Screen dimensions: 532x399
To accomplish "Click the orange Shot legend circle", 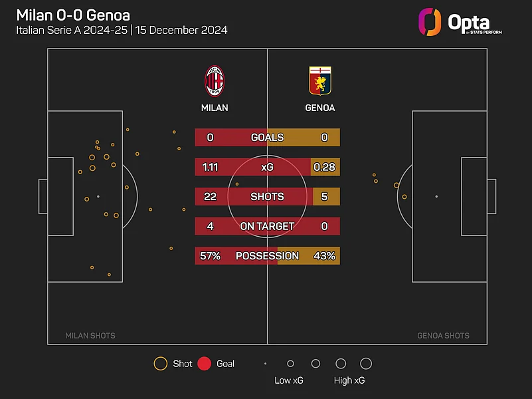I will coord(161,364).
